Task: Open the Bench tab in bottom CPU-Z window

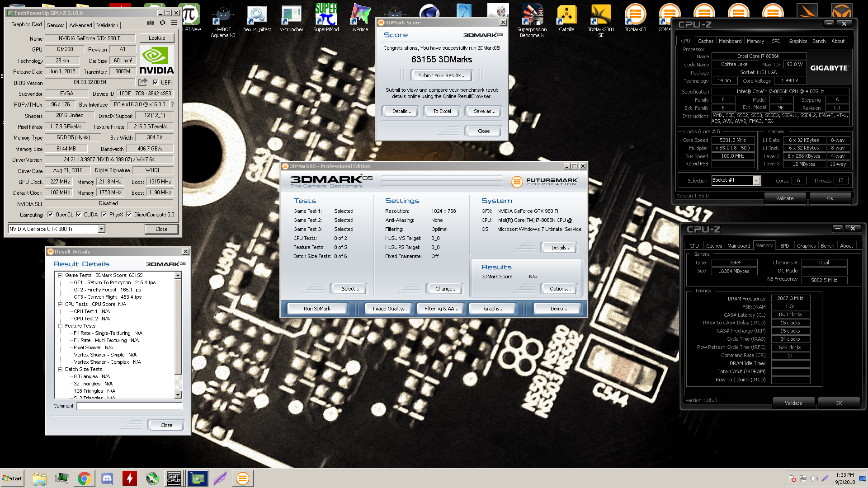Action: pyautogui.click(x=828, y=246)
